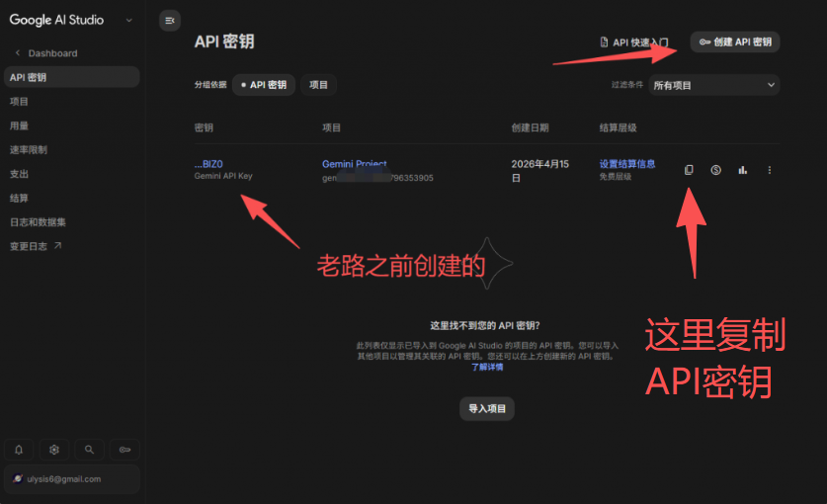Open Gemini Project link
827x504 pixels.
pyautogui.click(x=355, y=164)
